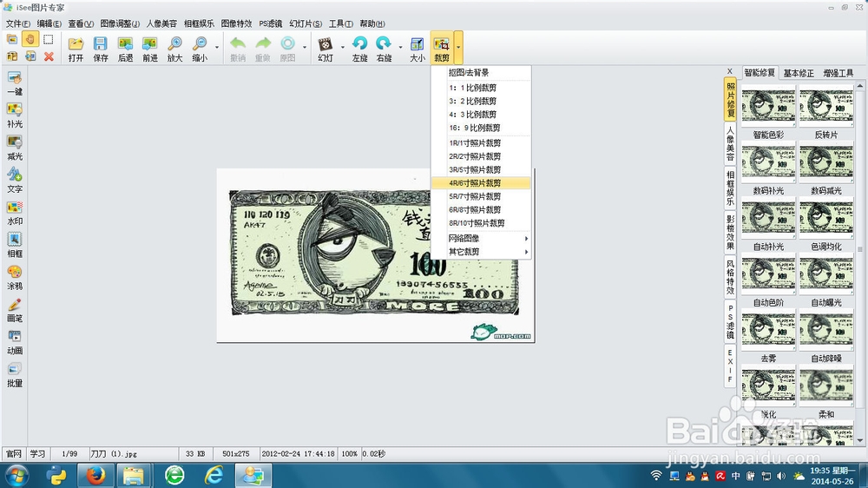The height and width of the screenshot is (488, 868).
Task: Choose 1:1比例裁剪 from crop menu
Action: pyautogui.click(x=481, y=88)
